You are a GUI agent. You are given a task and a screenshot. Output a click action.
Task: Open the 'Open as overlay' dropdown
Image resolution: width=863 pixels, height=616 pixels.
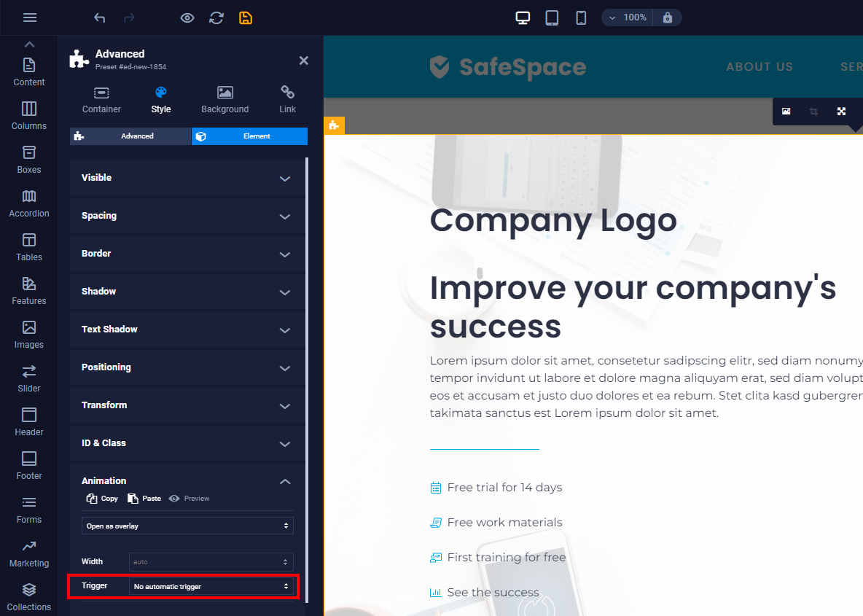[x=187, y=526]
